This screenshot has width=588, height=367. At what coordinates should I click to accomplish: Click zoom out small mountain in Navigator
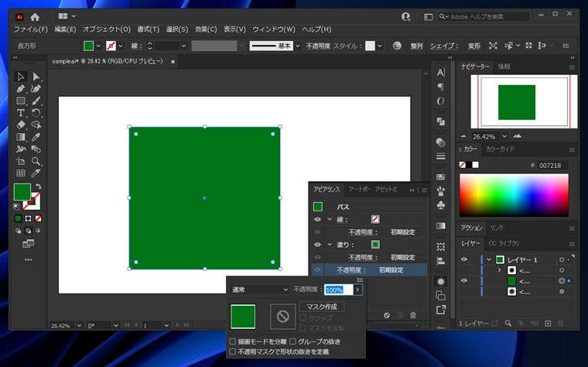tap(463, 136)
